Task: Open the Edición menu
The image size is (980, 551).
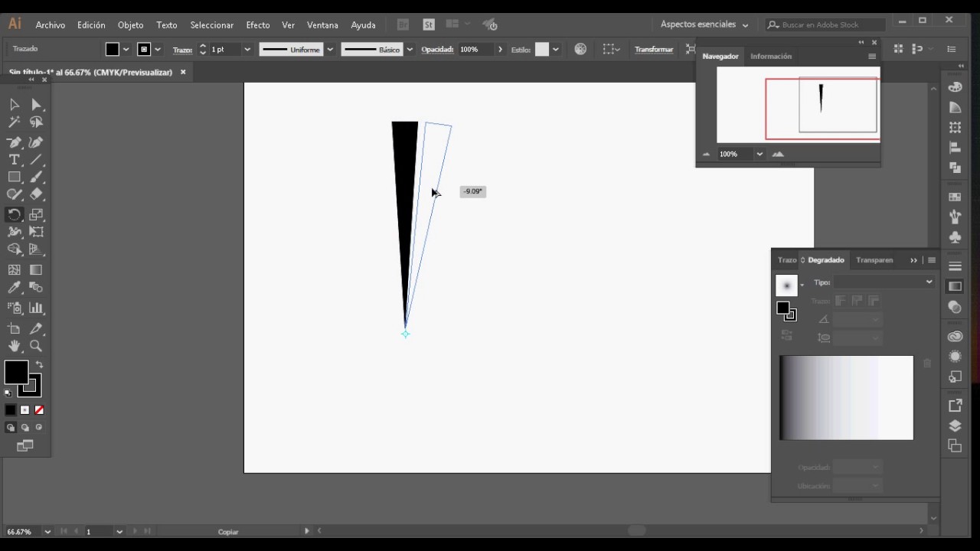Action: click(91, 25)
